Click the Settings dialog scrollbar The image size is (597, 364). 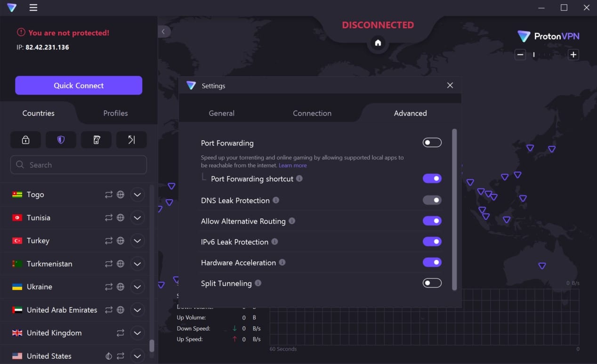[x=454, y=210]
